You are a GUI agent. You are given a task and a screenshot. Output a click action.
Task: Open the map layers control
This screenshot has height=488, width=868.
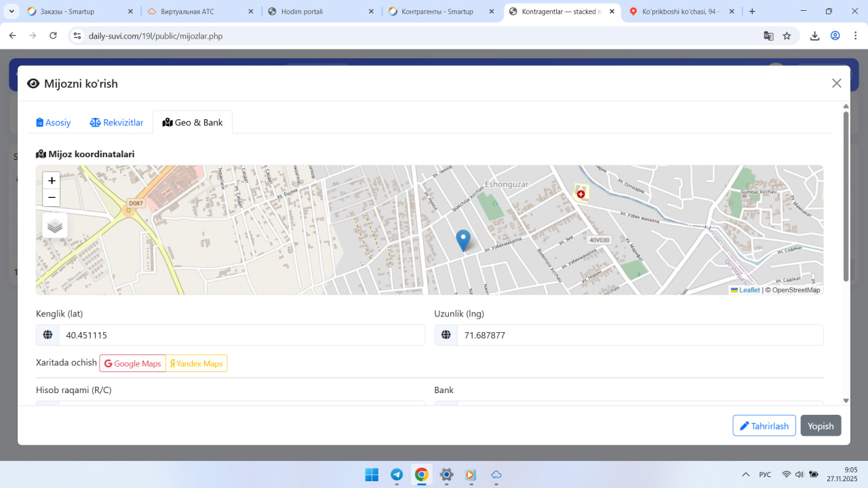[55, 226]
